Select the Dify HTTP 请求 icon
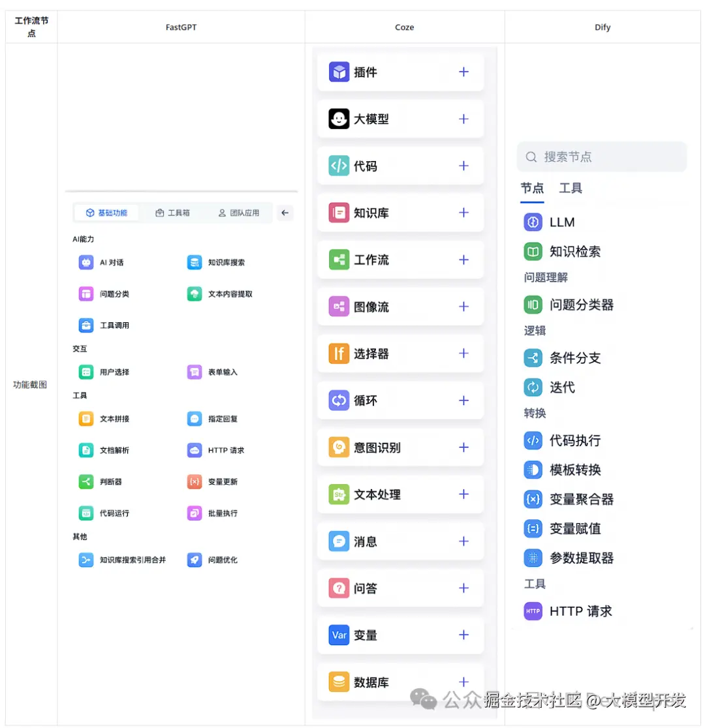The width and height of the screenshot is (705, 728). pyautogui.click(x=533, y=611)
